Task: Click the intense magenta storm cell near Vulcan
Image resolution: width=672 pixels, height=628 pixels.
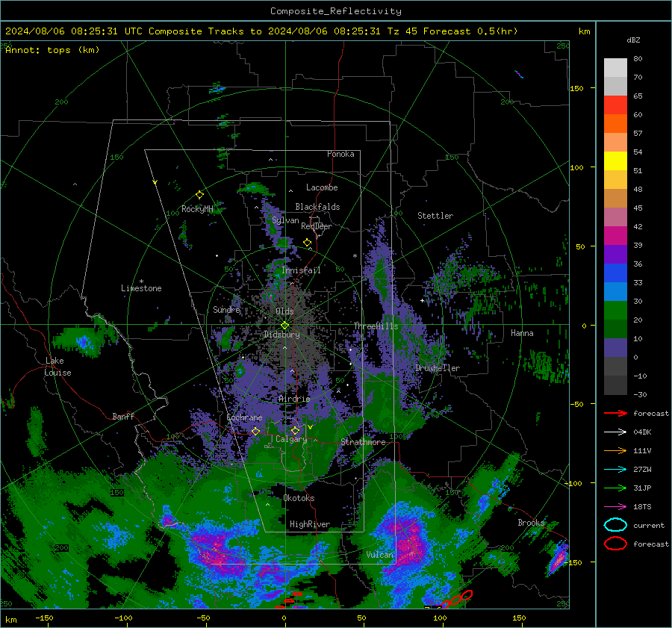Action: click(x=406, y=540)
